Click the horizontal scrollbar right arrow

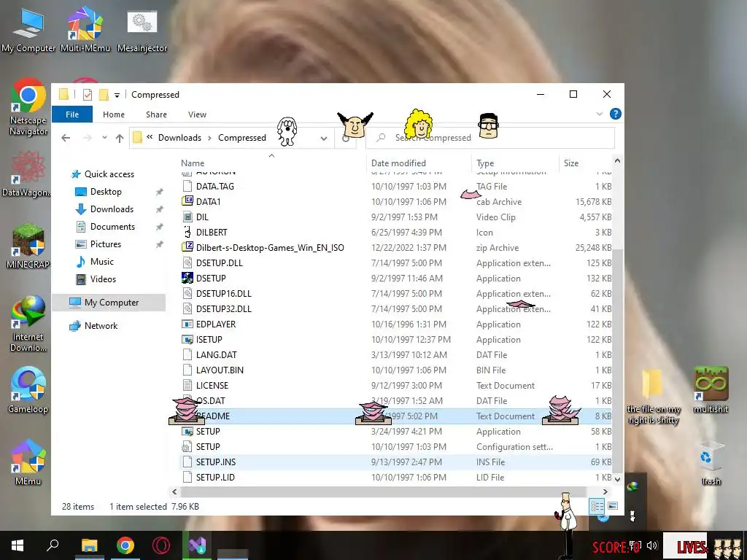point(605,492)
